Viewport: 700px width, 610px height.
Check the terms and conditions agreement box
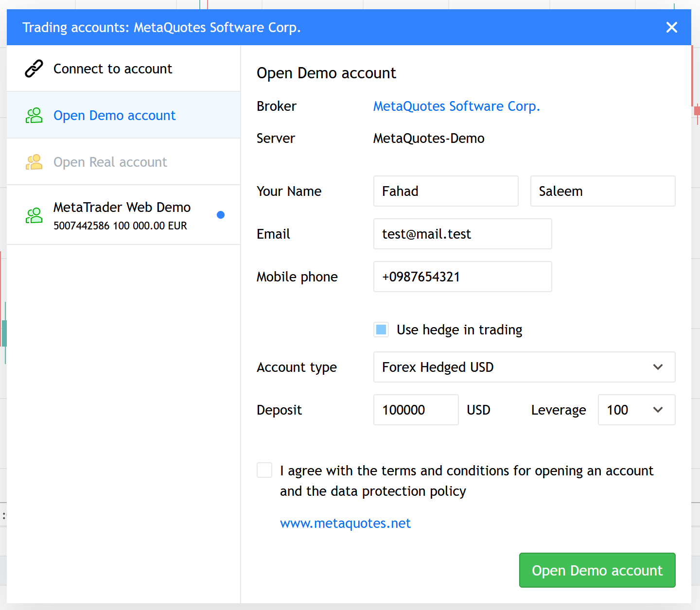click(x=264, y=470)
